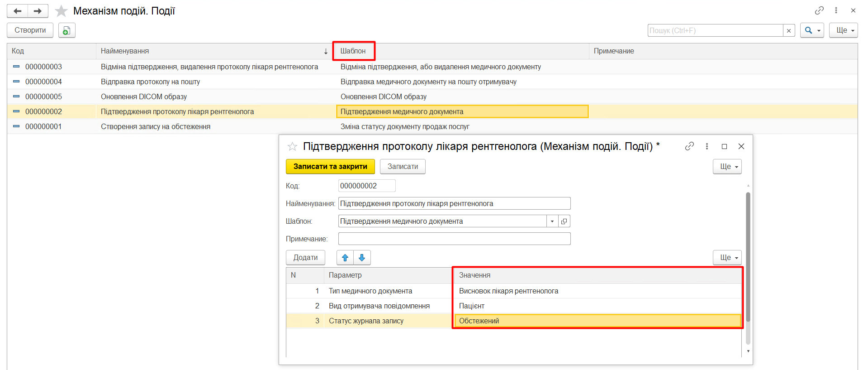Add main window to favorites star
The width and height of the screenshot is (868, 370).
coord(61,11)
